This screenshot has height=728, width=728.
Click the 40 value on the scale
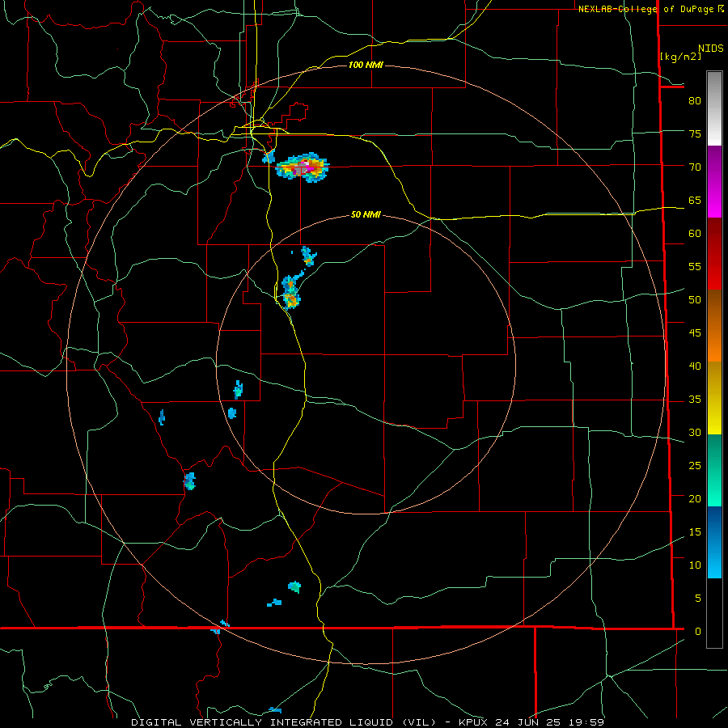(695, 366)
